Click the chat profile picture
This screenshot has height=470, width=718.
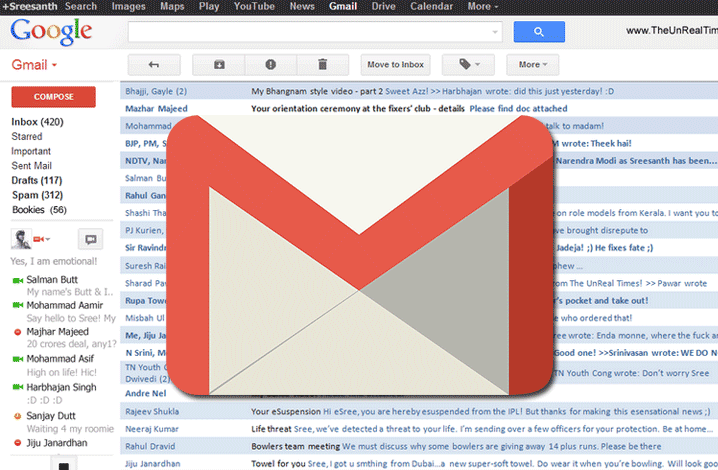point(21,239)
